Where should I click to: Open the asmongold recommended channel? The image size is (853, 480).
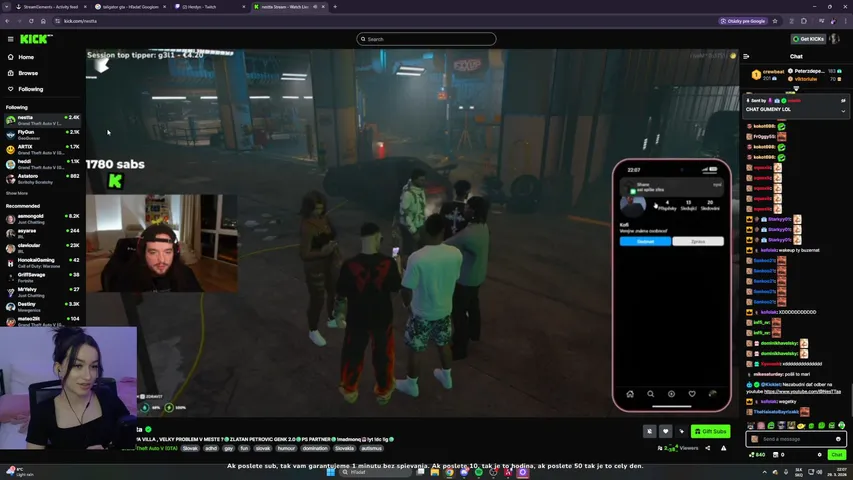(x=42, y=219)
